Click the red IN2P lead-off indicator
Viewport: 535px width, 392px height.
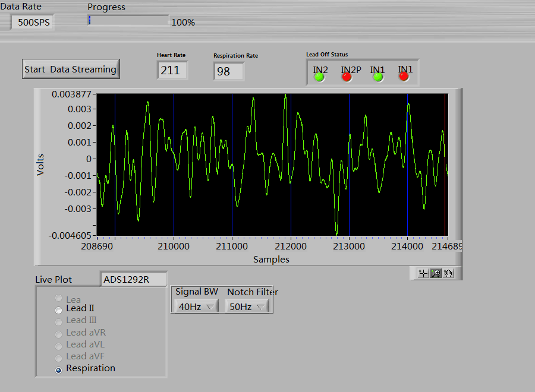347,77
